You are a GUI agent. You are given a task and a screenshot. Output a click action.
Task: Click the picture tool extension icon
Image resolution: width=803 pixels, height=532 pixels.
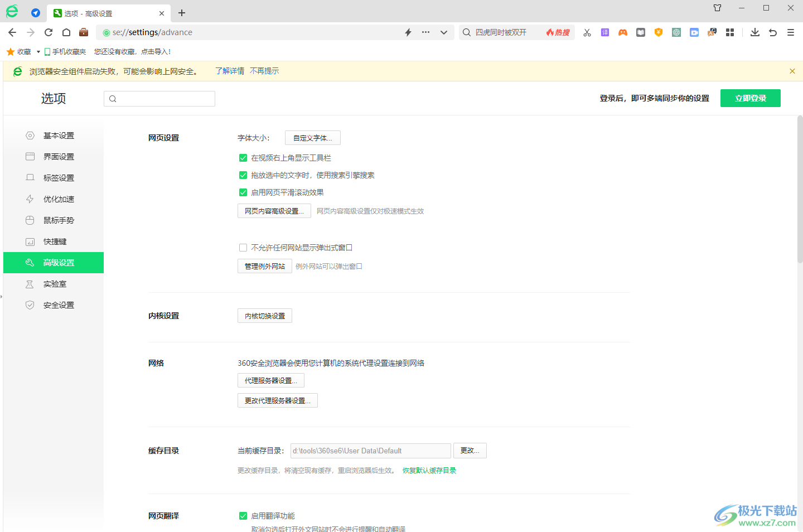(712, 32)
